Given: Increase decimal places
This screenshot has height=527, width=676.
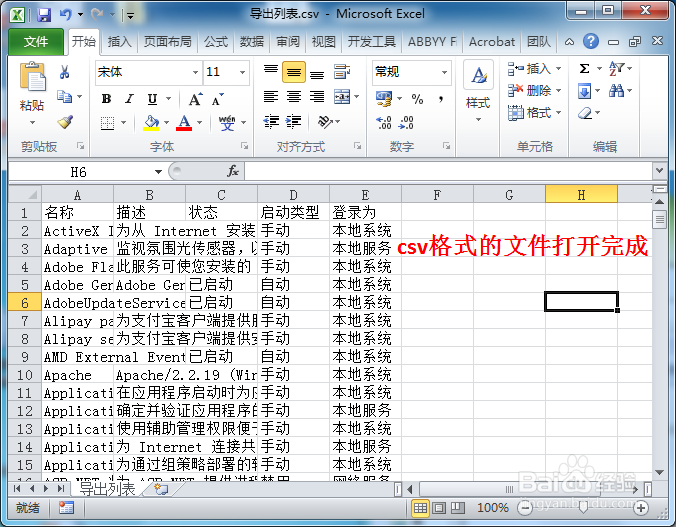Looking at the screenshot, I should [x=384, y=123].
